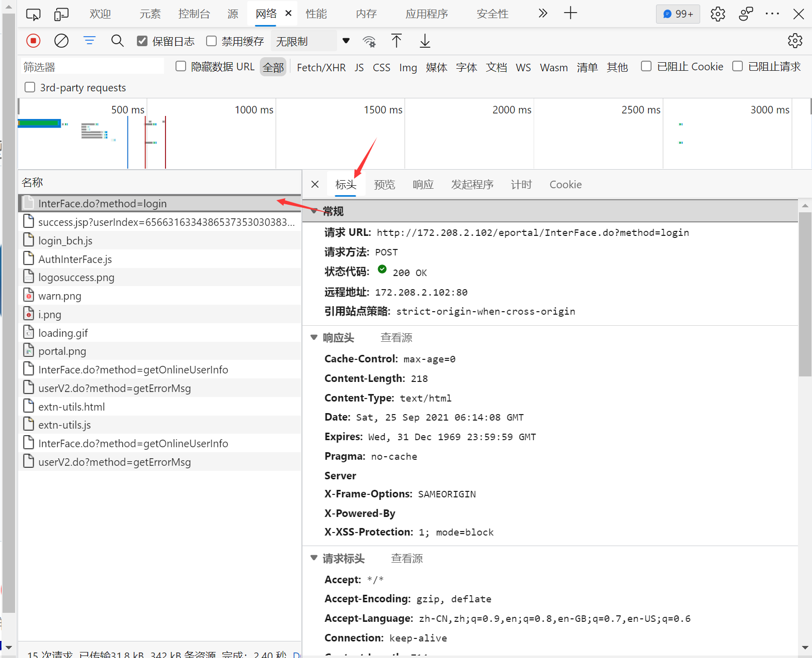
Task: Toggle the network filter bar
Action: 89,41
